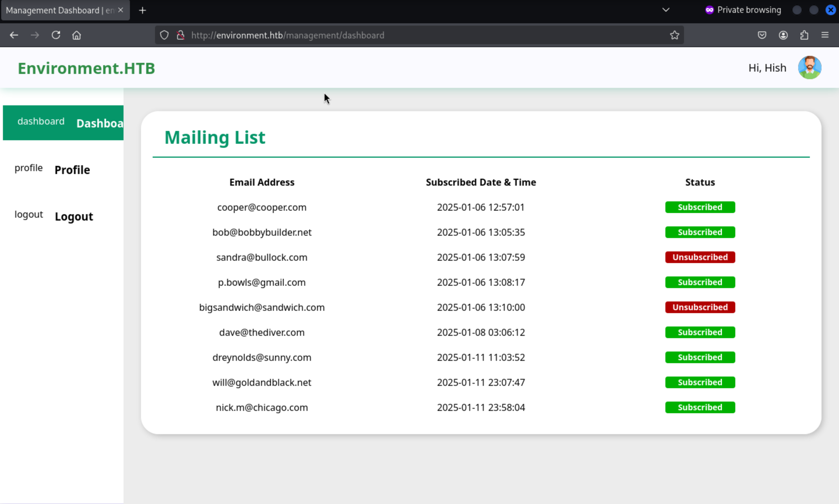Screen dimensions: 839x504
Task: Click Unsubscribed badge for sandra@bullock.com
Action: coord(700,257)
